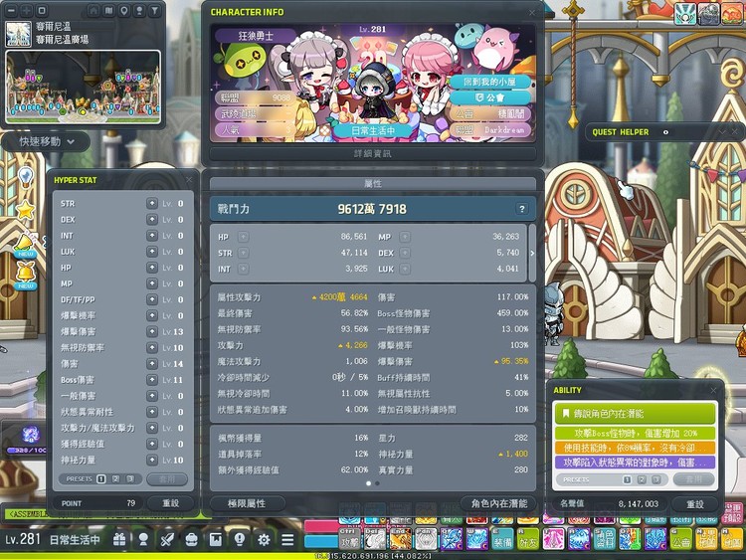The height and width of the screenshot is (560, 746).
Task: Select Ability preset 3
Action: pyautogui.click(x=656, y=479)
